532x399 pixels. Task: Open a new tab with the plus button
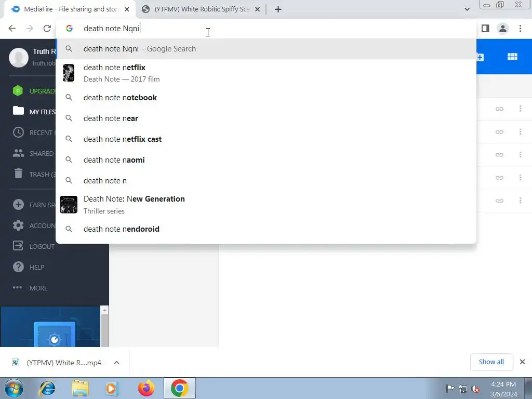point(278,9)
